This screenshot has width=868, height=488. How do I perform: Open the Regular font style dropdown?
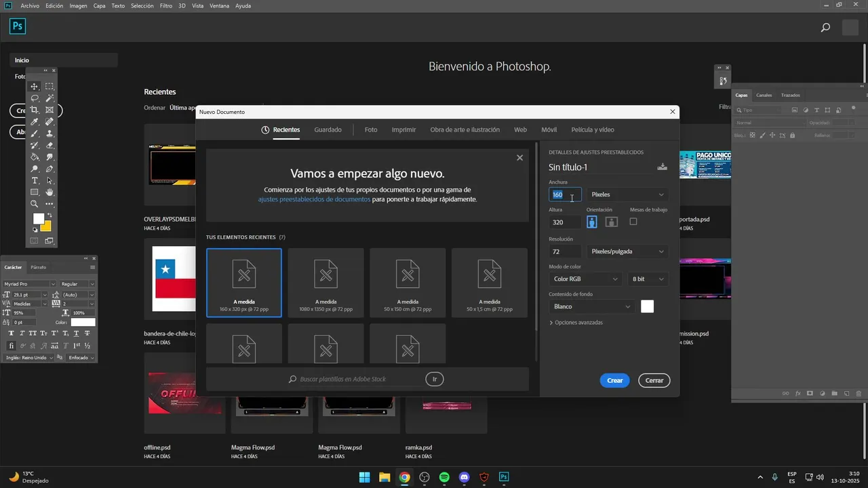(x=77, y=284)
